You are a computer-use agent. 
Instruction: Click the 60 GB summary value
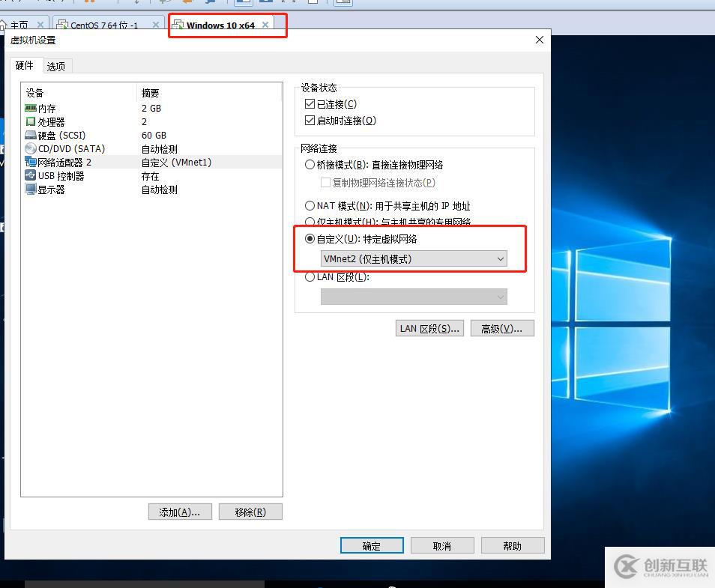pyautogui.click(x=154, y=136)
